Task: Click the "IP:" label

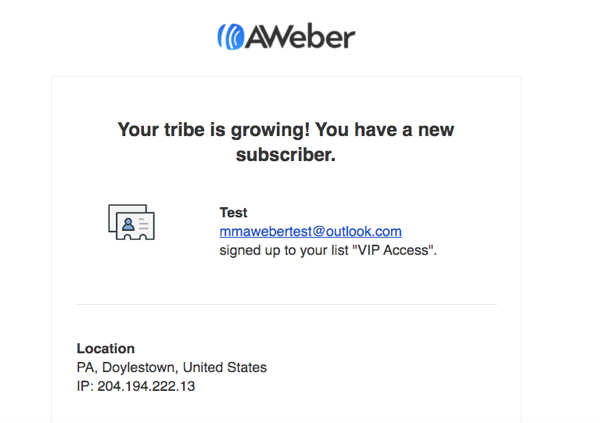Action: [x=85, y=386]
